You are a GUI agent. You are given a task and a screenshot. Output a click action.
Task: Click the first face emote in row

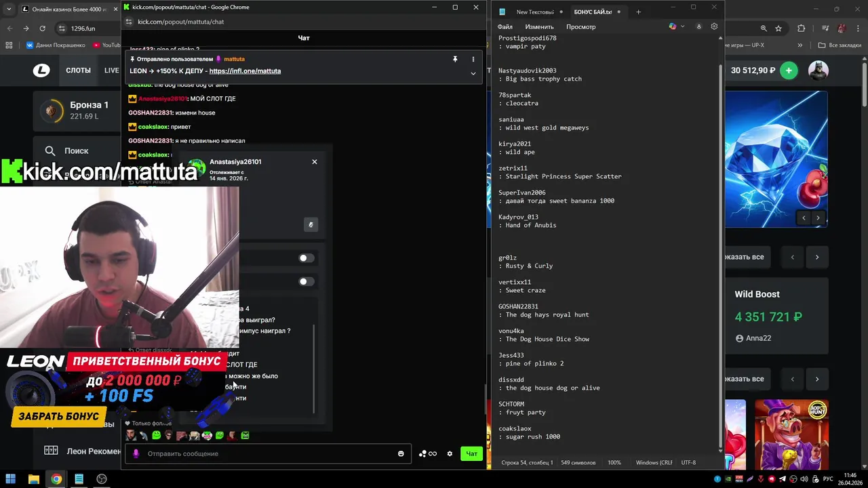pyautogui.click(x=131, y=435)
